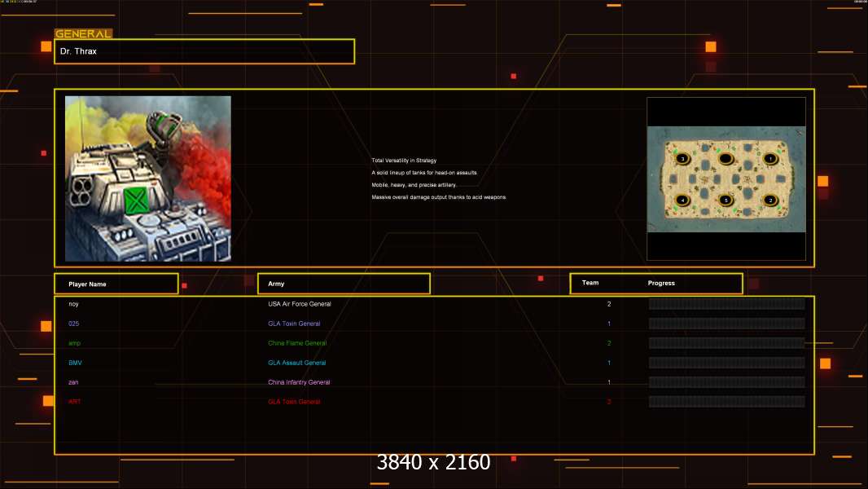The image size is (868, 489).
Task: Click progress bar in BMV's row
Action: [x=727, y=363]
